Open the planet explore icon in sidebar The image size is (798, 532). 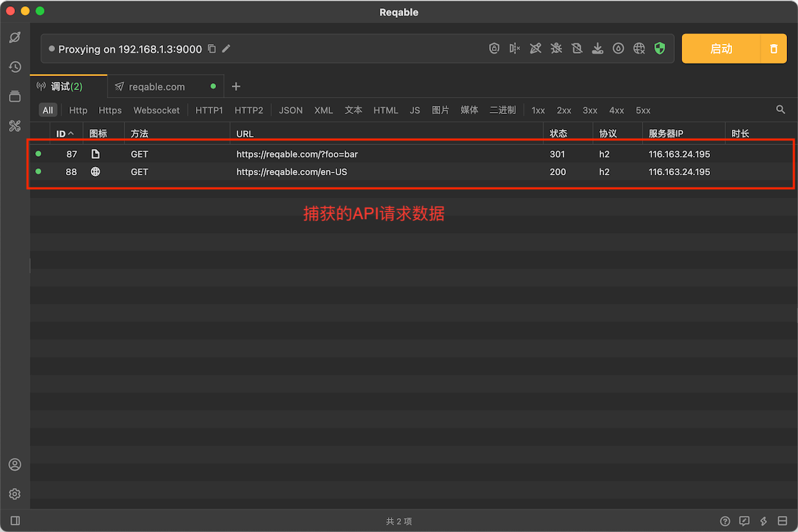(x=14, y=37)
